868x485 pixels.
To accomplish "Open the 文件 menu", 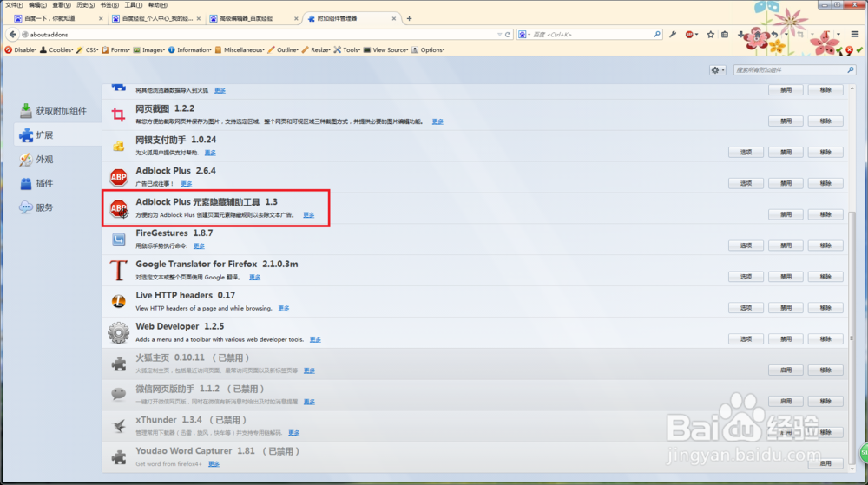I will point(14,5).
